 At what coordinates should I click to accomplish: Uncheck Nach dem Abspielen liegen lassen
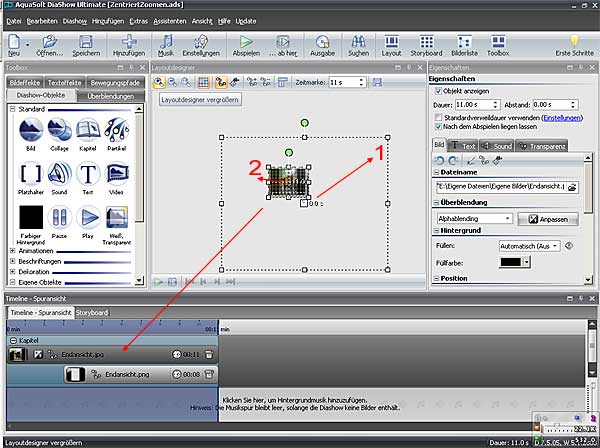pyautogui.click(x=439, y=127)
